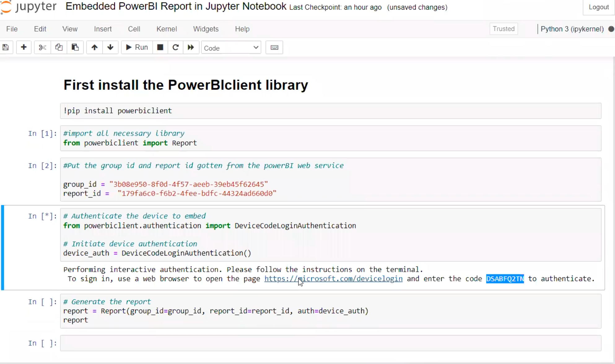Image resolution: width=615 pixels, height=364 pixels.
Task: Open the Kernel menu
Action: point(167,29)
